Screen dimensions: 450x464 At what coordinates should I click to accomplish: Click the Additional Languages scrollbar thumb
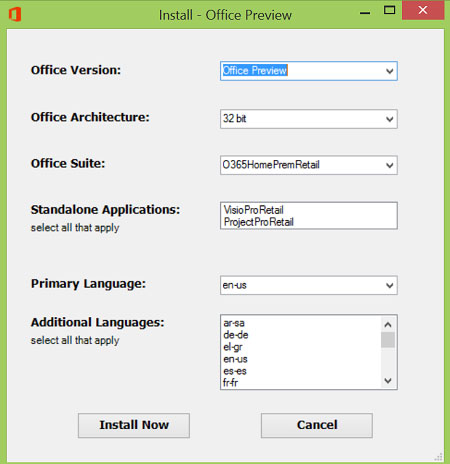pyautogui.click(x=388, y=340)
